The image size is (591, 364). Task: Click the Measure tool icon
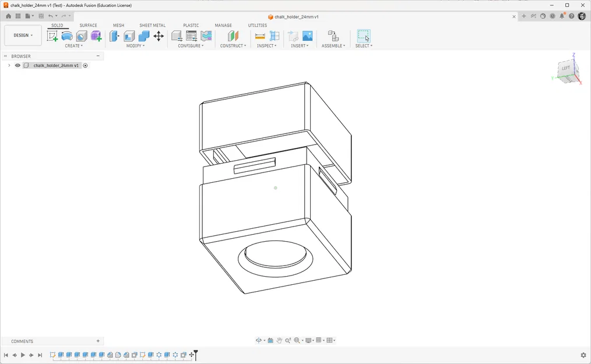pos(260,36)
